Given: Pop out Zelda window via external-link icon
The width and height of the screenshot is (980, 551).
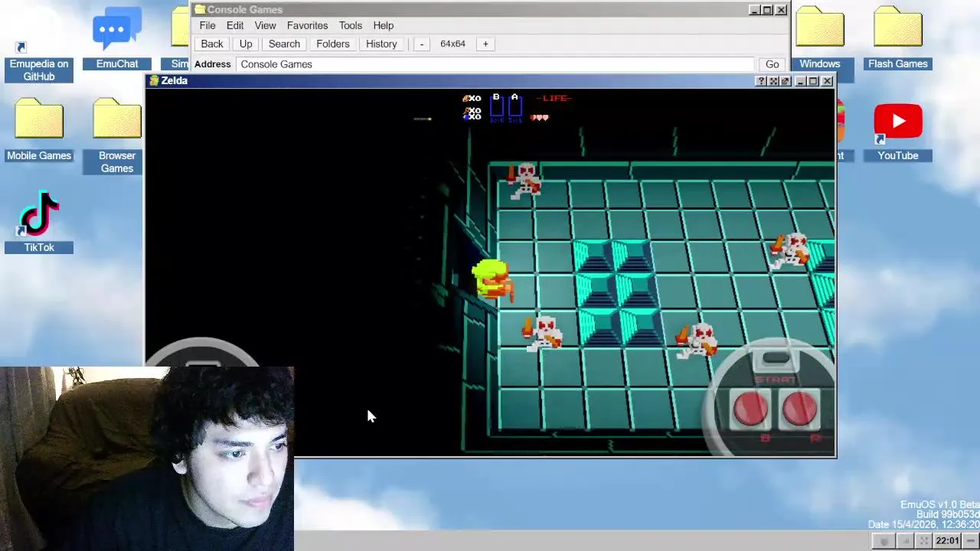Looking at the screenshot, I should [786, 81].
